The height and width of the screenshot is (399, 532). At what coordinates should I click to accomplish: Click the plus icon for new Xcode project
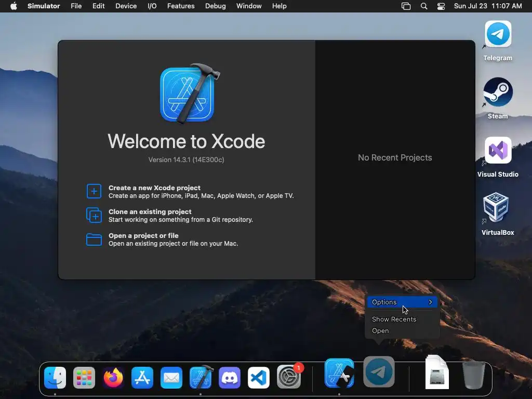tap(94, 191)
